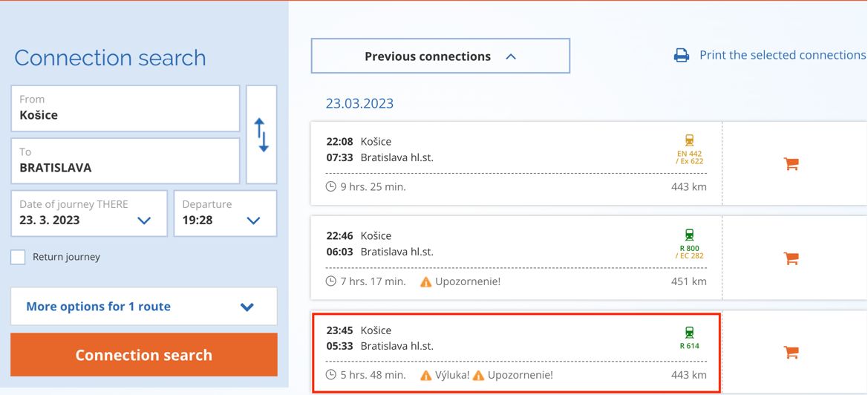868x395 pixels.
Task: Click the Výluka warning triangle icon
Action: (425, 375)
